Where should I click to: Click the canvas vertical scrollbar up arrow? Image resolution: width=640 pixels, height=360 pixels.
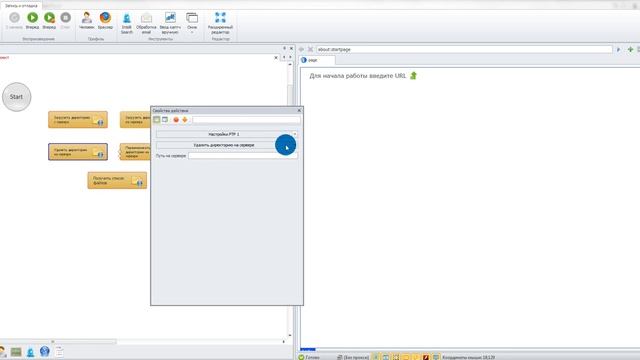pos(290,64)
